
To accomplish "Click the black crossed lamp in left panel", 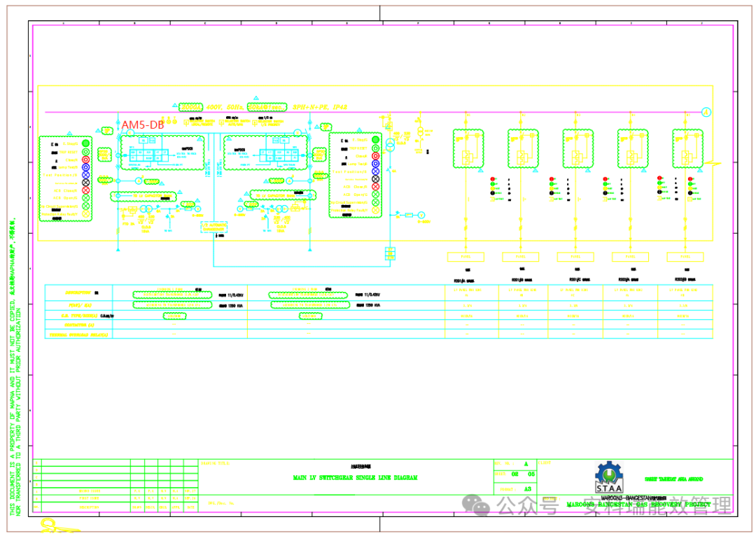I will (86, 183).
